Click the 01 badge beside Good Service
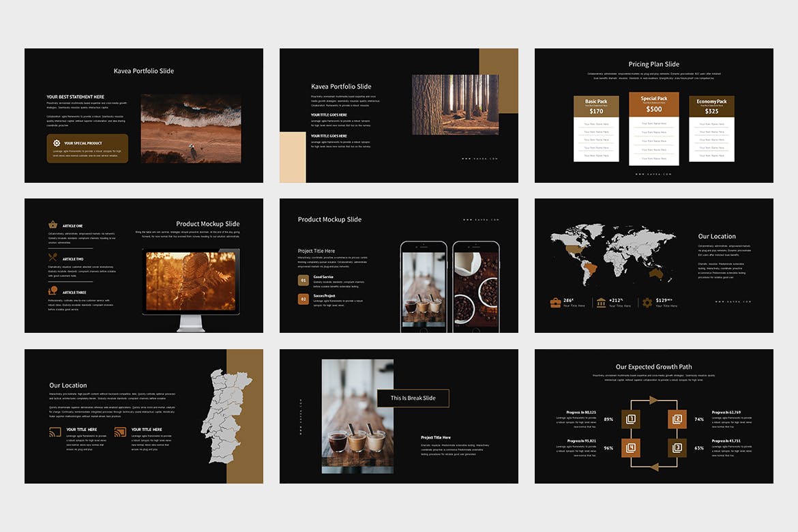 coord(303,280)
